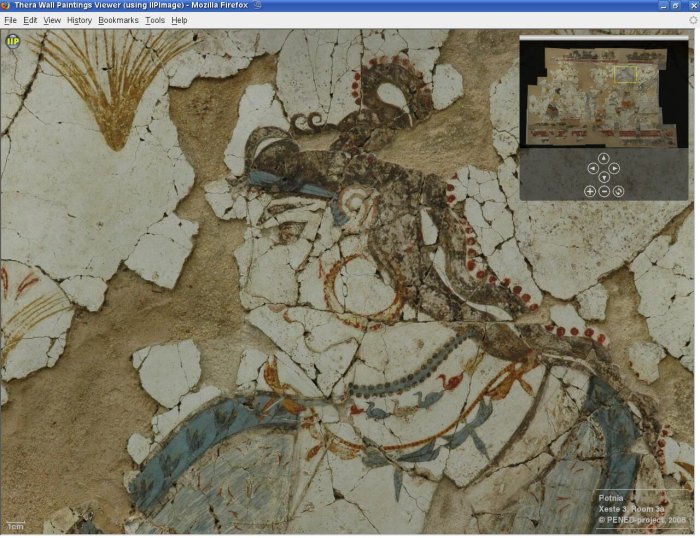The width and height of the screenshot is (700, 538).
Task: Open the View menu
Action: 52,20
